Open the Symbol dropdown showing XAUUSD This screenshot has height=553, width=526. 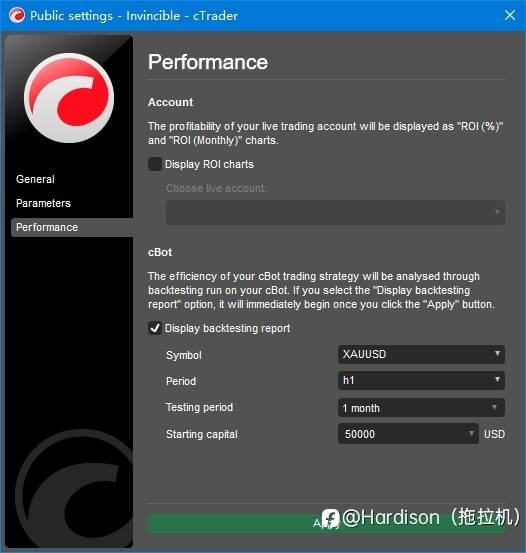tap(421, 354)
